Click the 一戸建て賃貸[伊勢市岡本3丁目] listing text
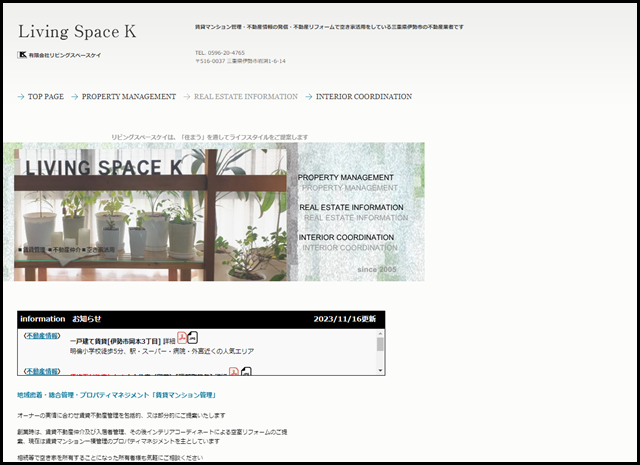This screenshot has width=640, height=465. (x=116, y=341)
